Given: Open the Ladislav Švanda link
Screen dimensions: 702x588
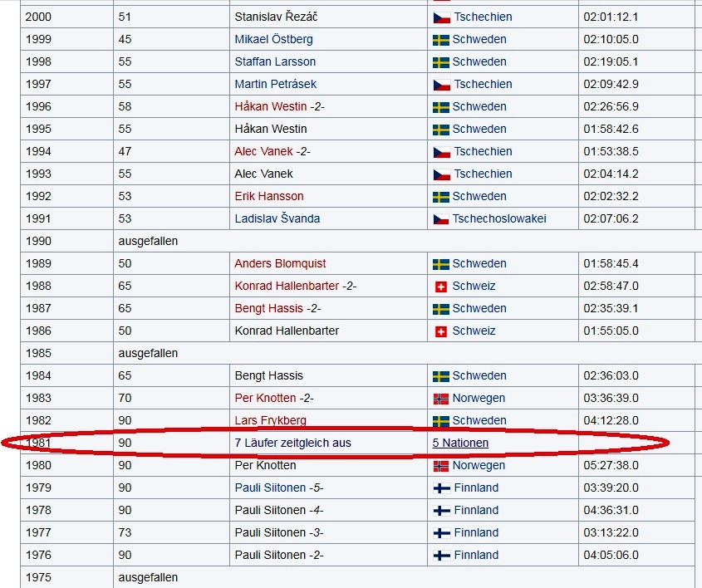Looking at the screenshot, I should pos(277,218).
